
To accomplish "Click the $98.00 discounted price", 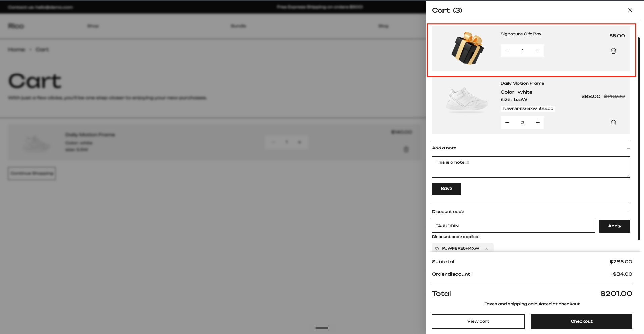I will 591,96.
